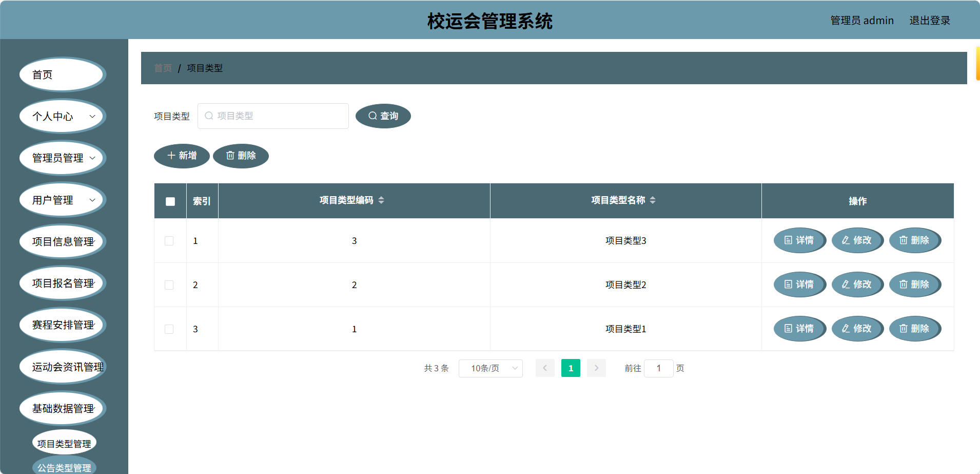View 详情 of 项目类型1 row
This screenshot has width=980, height=474.
[799, 329]
